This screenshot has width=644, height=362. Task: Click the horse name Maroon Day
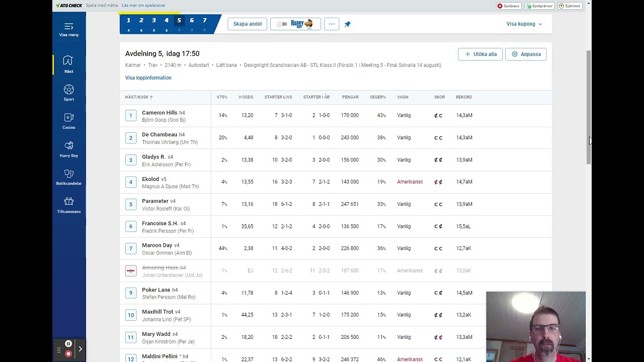point(157,245)
